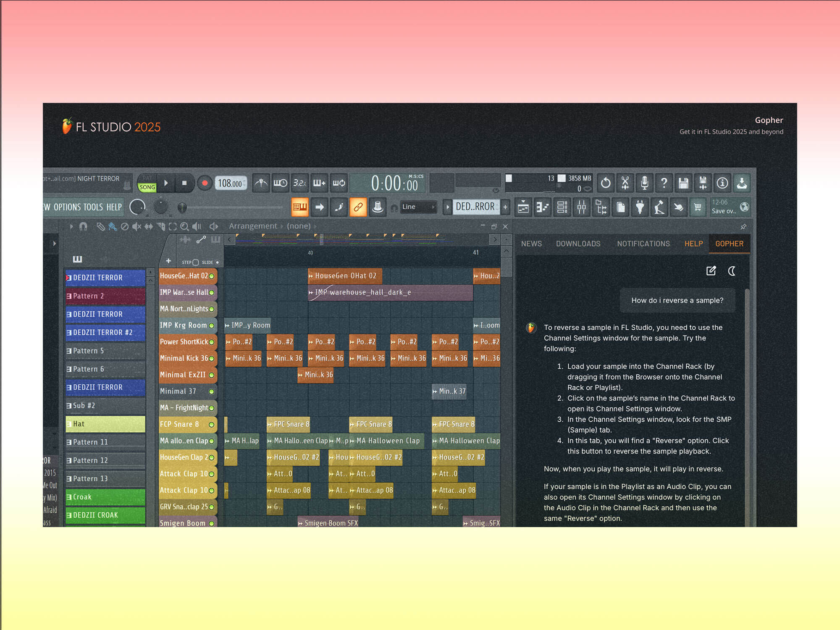Toggle the metronome icon
The width and height of the screenshot is (840, 630).
pyautogui.click(x=261, y=183)
